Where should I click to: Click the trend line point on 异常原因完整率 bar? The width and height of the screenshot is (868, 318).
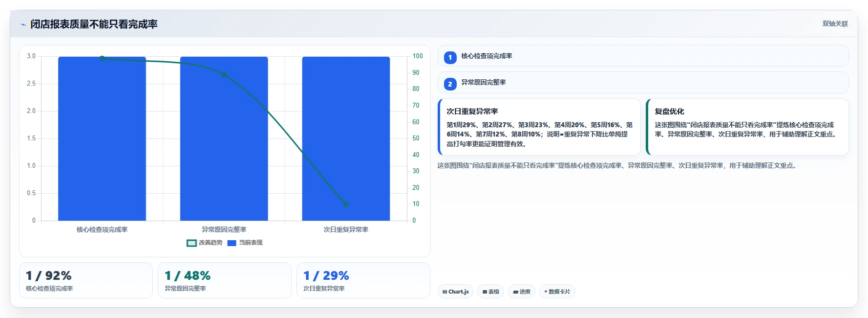pyautogui.click(x=224, y=75)
